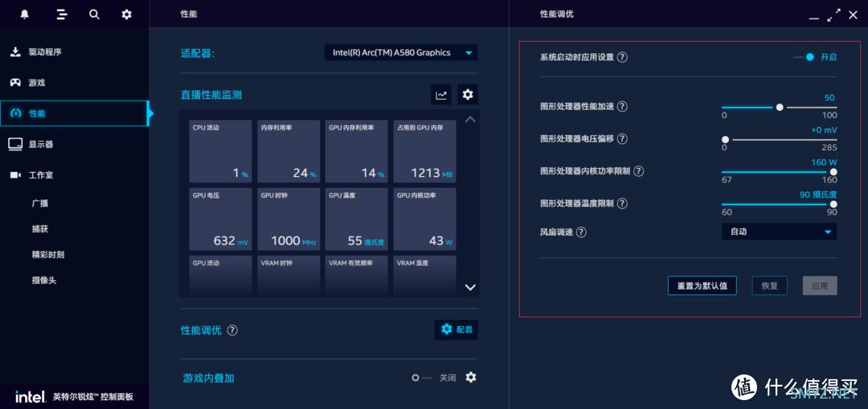This screenshot has height=409, width=868.
Task: Click the Intel logo at bottom left
Action: [30, 397]
